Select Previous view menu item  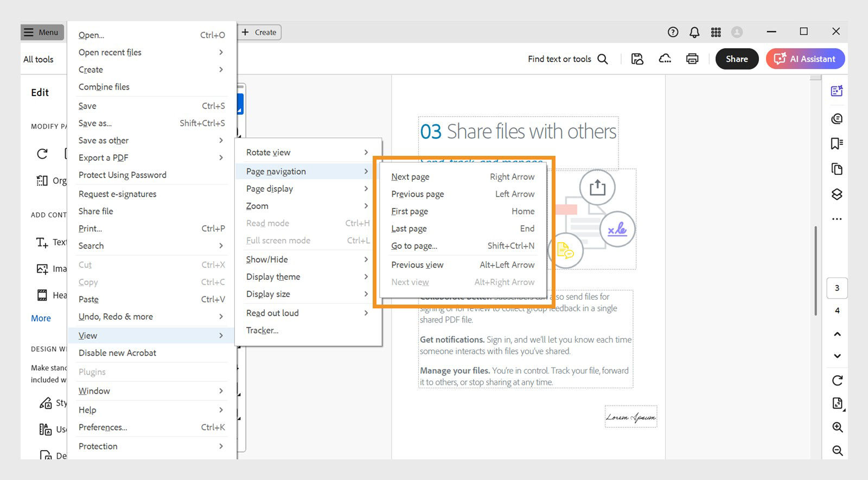coord(463,265)
